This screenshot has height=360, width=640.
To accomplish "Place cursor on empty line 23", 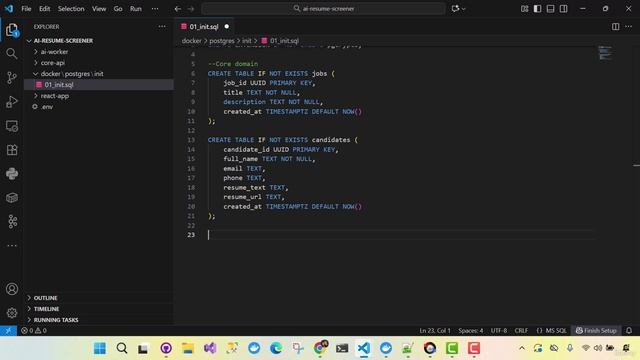I will (400, 235).
